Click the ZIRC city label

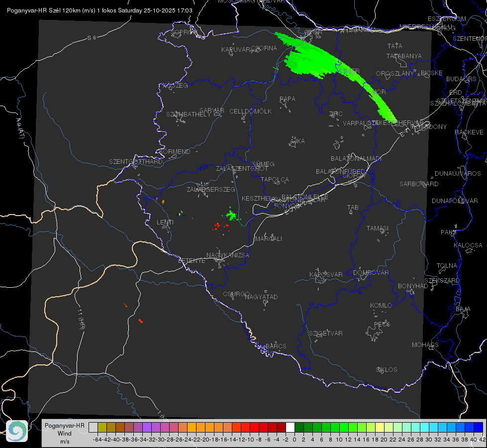click(x=336, y=114)
